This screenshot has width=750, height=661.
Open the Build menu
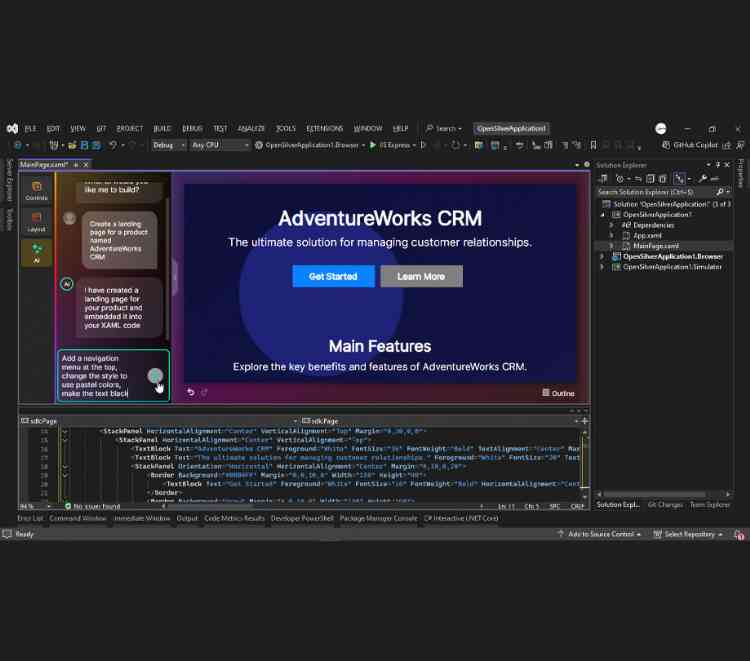click(162, 128)
